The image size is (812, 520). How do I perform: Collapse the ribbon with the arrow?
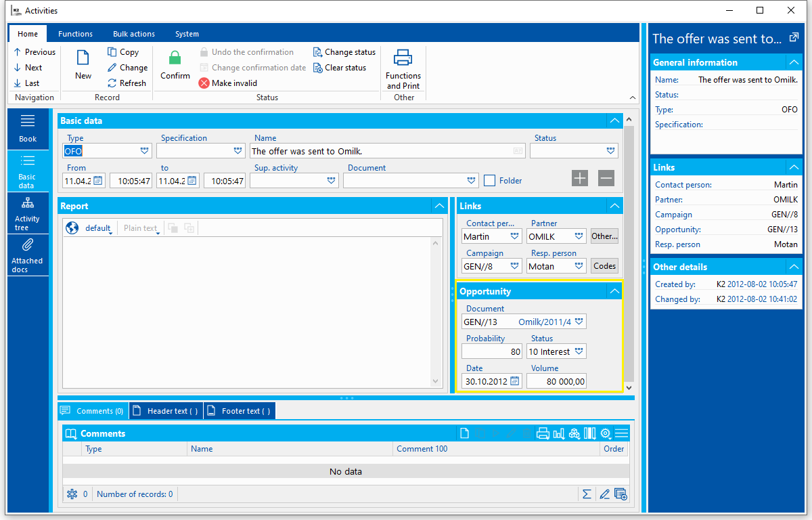632,97
